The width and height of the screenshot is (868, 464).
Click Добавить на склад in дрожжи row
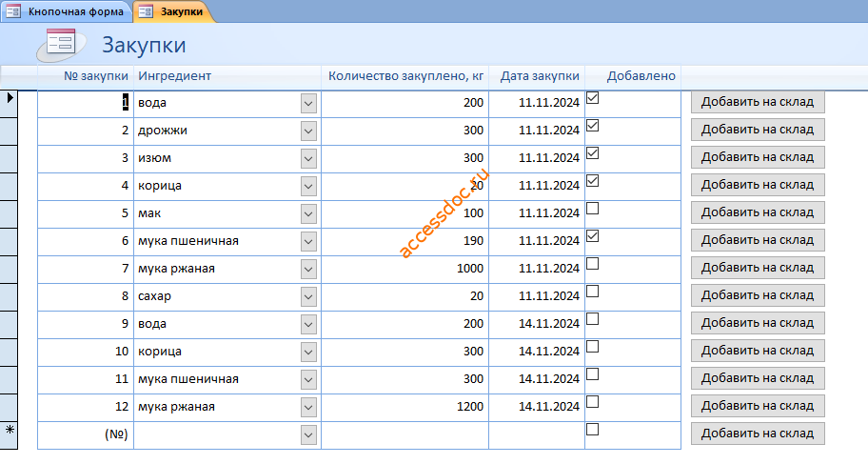click(x=758, y=130)
